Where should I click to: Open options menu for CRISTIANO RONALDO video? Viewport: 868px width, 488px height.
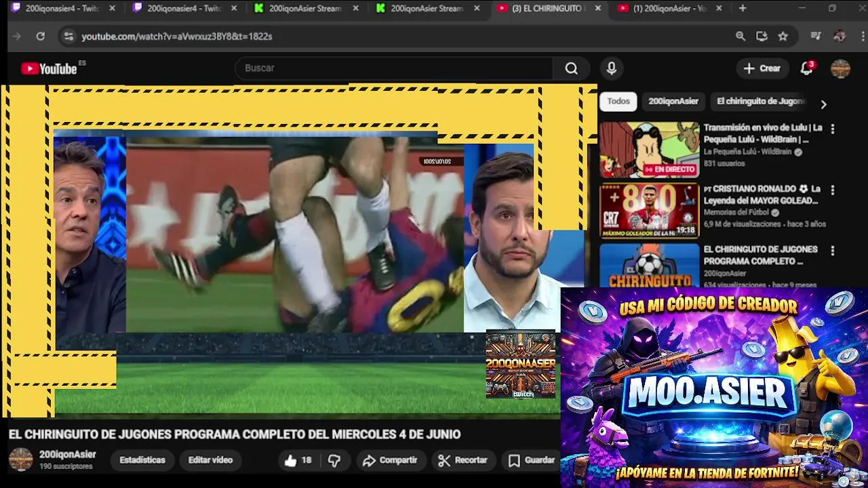tap(833, 190)
